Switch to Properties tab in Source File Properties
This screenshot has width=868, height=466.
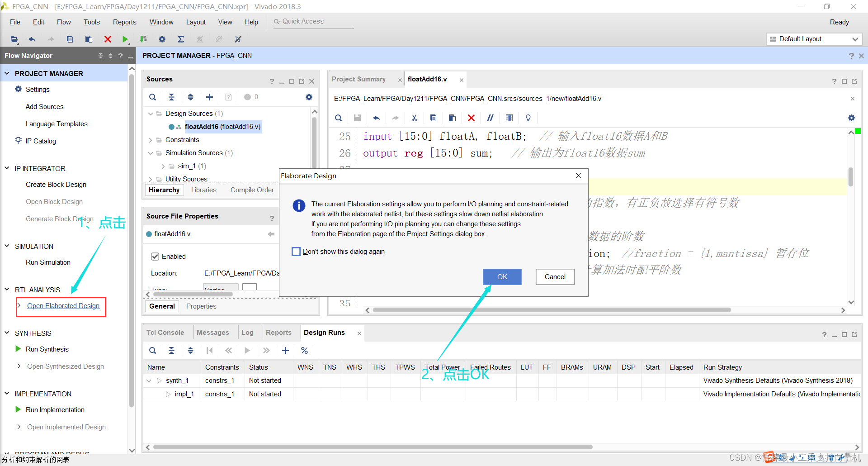point(201,306)
